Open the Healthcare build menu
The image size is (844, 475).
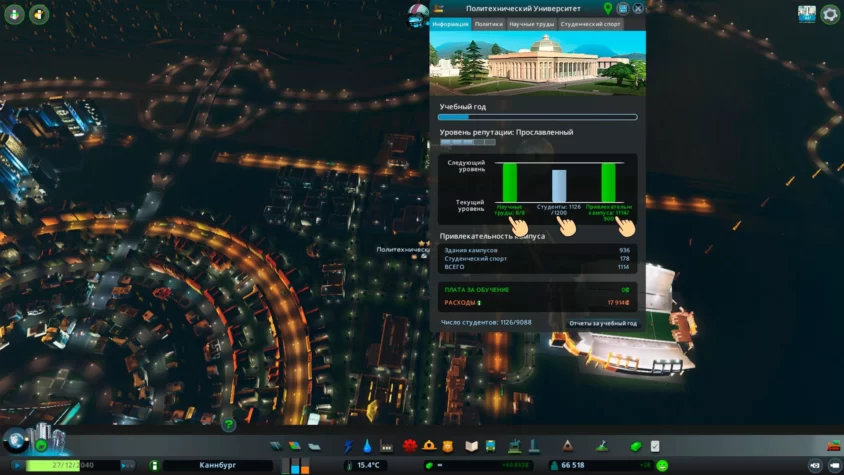pos(410,446)
